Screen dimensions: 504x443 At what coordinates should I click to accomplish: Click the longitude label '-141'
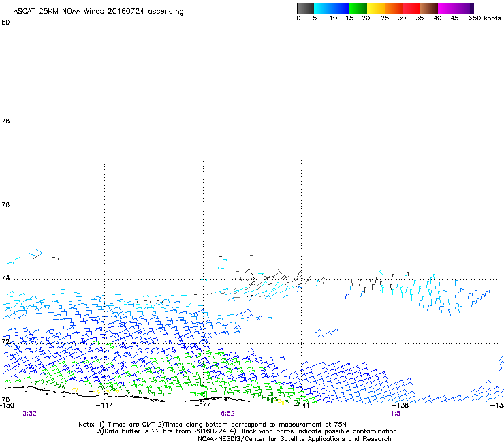point(301,405)
